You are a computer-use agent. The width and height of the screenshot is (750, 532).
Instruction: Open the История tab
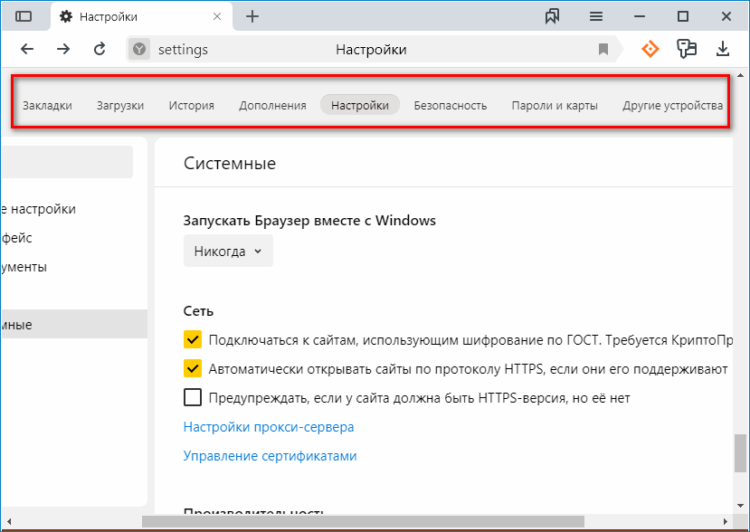[191, 105]
